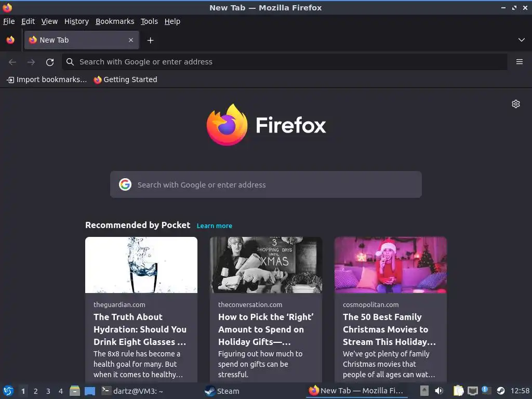Open the clipboard notes tray icon
Image resolution: width=532 pixels, height=399 pixels.
[x=458, y=391]
